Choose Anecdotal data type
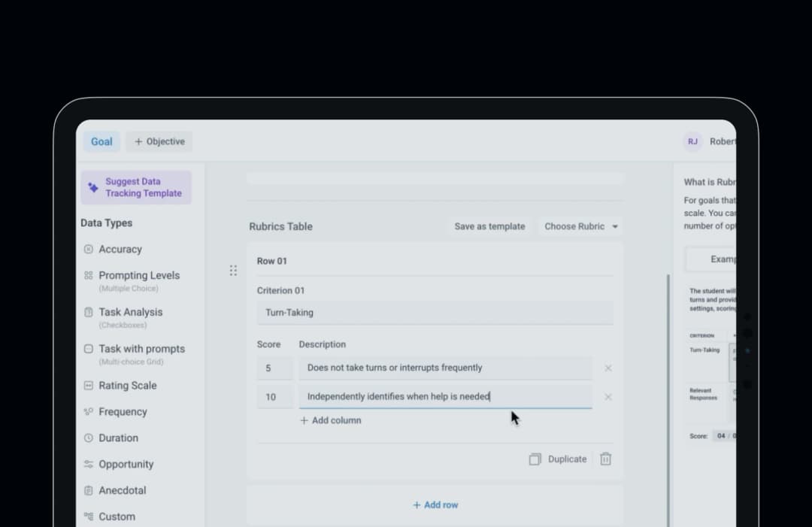812x527 pixels. click(x=123, y=490)
